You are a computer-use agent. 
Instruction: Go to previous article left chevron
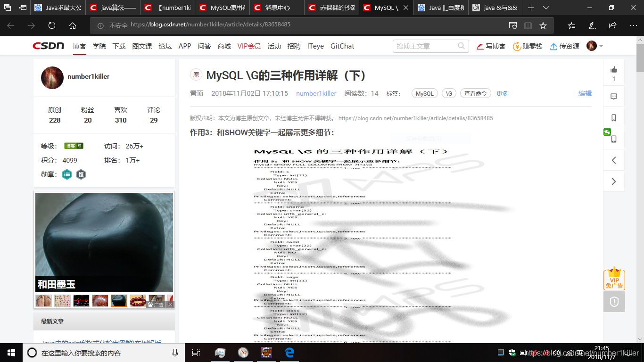(x=614, y=160)
